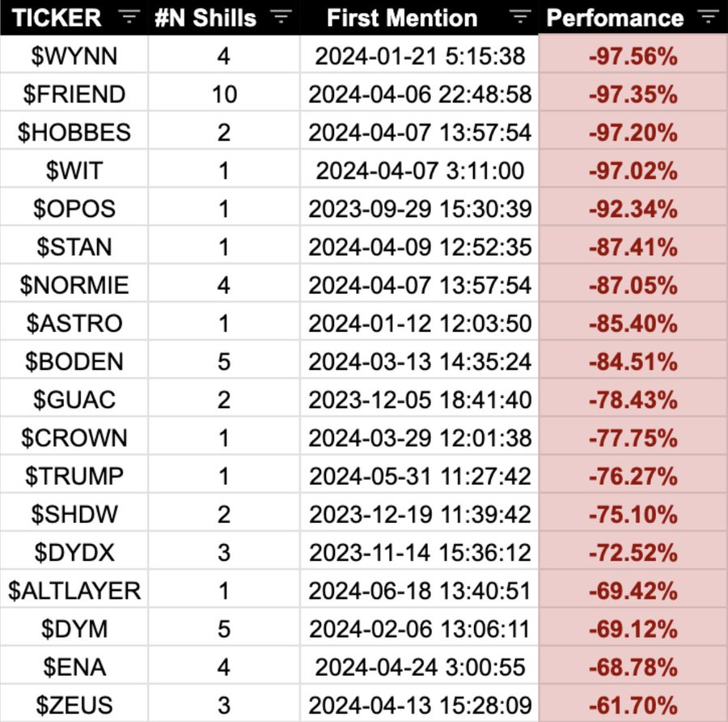Click the $ZEUS ticker cell
Viewport: 728px width, 722px height.
pyautogui.click(x=74, y=706)
